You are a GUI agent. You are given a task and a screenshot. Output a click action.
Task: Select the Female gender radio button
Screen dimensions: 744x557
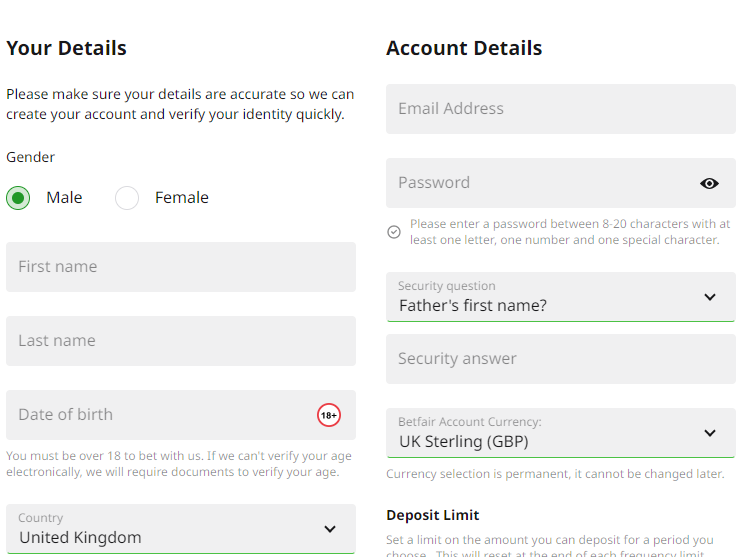(127, 198)
